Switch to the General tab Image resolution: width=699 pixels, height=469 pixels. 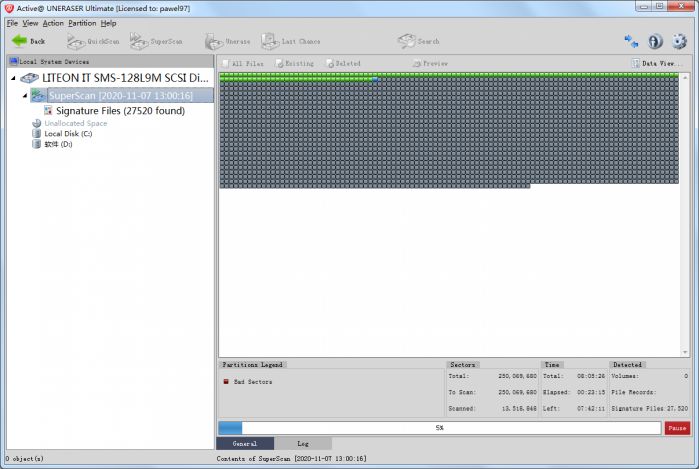point(245,444)
